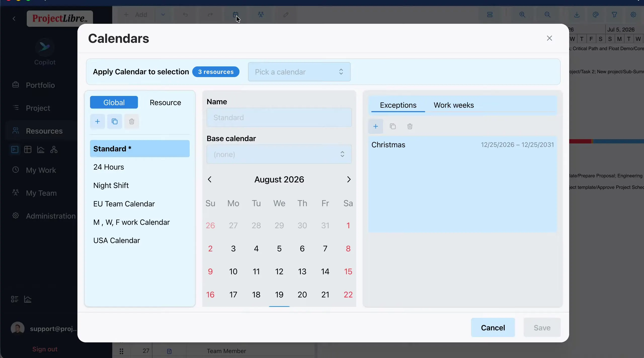Select the Christmas exception row
Image resolution: width=644 pixels, height=358 pixels.
462,145
